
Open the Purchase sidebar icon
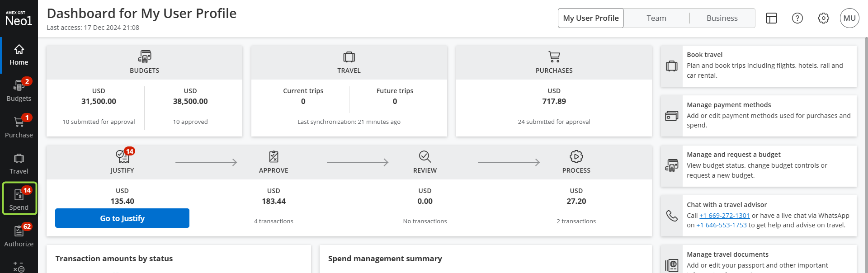(19, 127)
